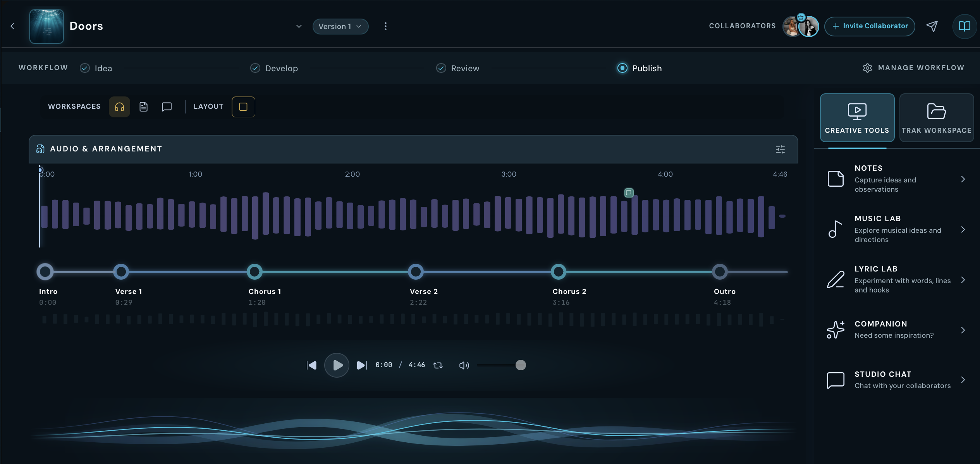Image resolution: width=980 pixels, height=464 pixels.
Task: Click Invite Collaborator button
Action: pyautogui.click(x=870, y=26)
